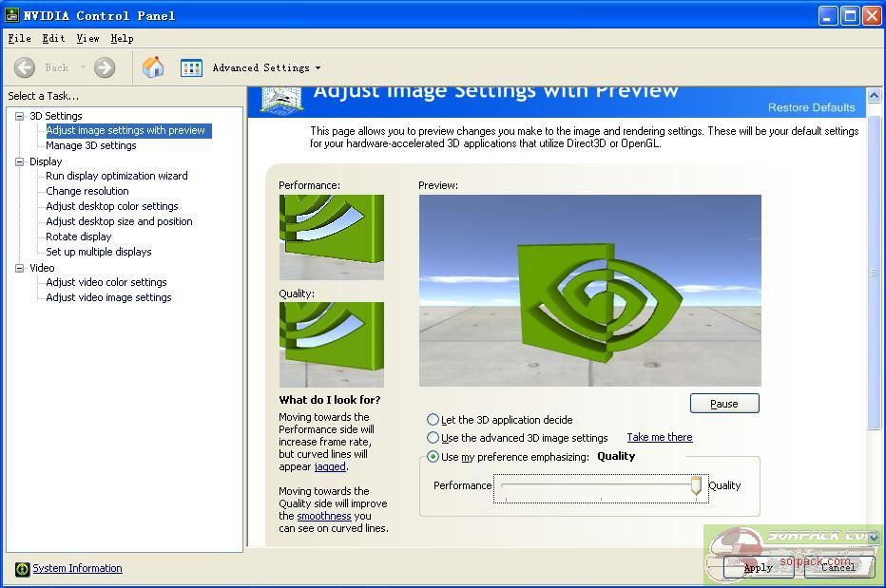Select Use the advanced 3D image settings
Screen dimensions: 886x588
point(433,438)
